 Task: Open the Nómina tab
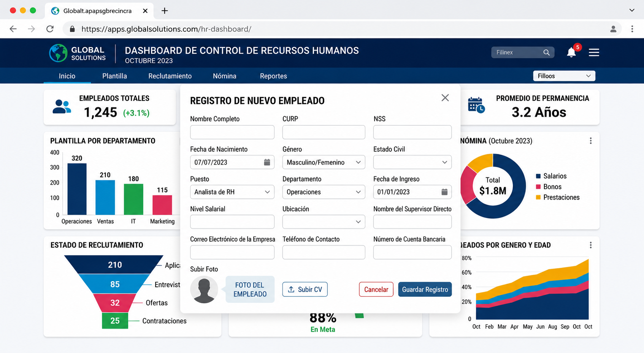[x=224, y=76]
